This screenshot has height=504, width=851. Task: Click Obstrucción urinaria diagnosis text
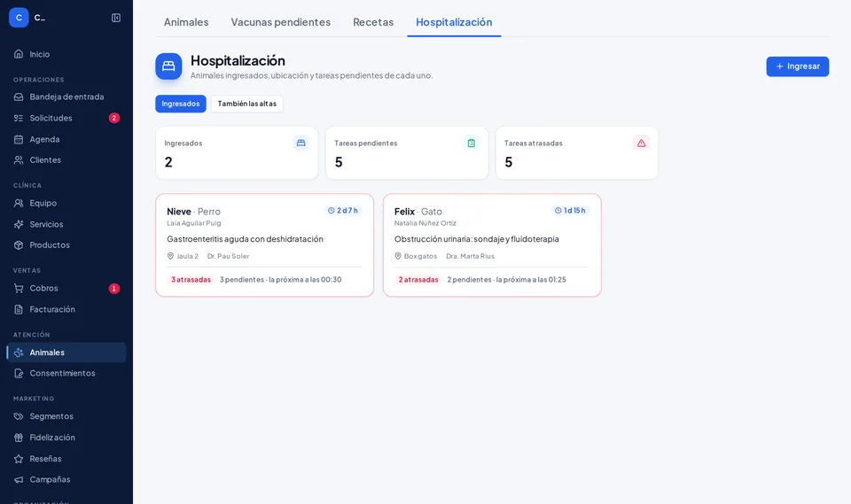pyautogui.click(x=477, y=238)
